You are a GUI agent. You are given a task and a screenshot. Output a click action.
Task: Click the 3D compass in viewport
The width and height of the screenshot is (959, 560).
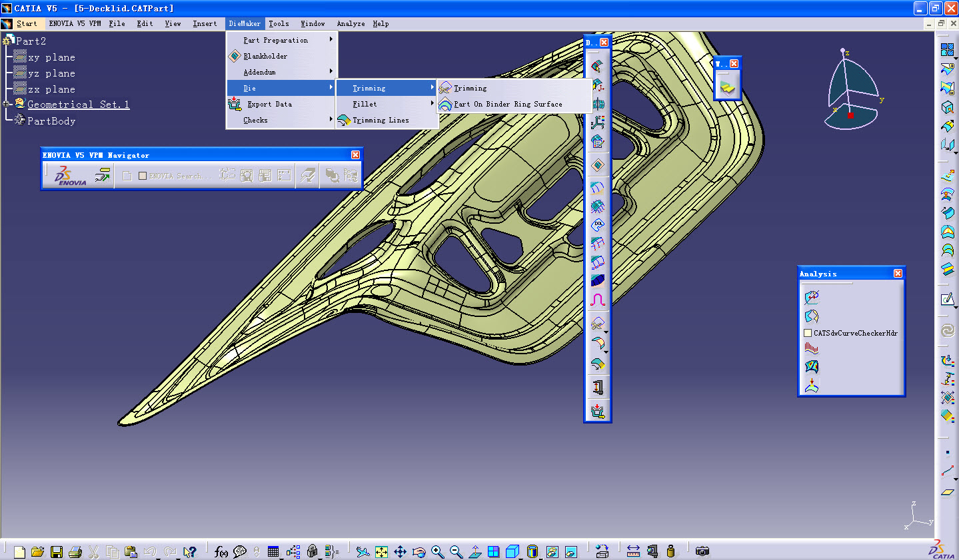click(851, 90)
